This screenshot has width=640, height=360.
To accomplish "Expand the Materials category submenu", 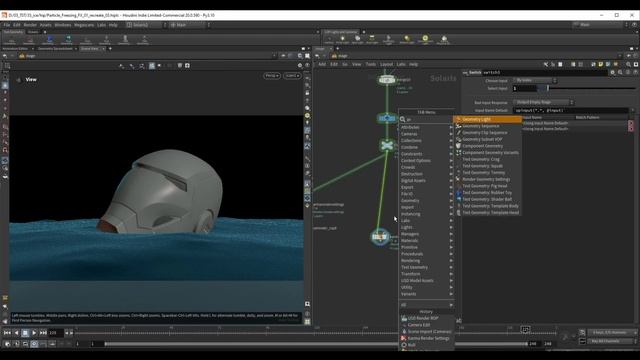I will click(426, 240).
